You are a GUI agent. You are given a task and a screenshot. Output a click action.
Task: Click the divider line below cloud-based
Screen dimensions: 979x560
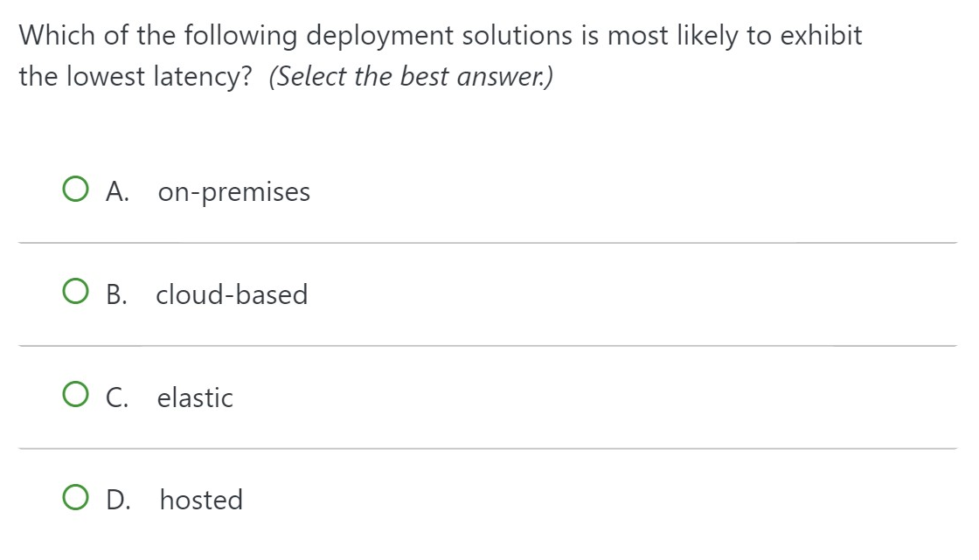[x=488, y=345]
